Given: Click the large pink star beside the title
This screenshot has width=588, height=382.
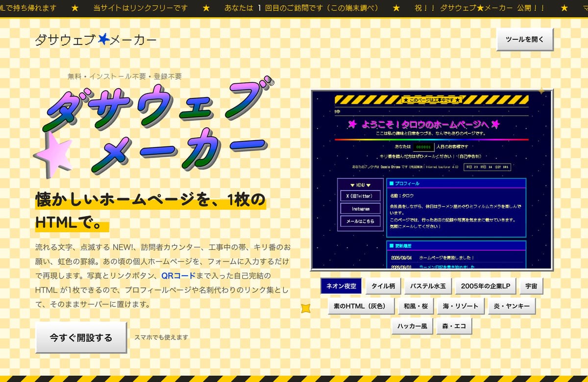Looking at the screenshot, I should pyautogui.click(x=53, y=154).
